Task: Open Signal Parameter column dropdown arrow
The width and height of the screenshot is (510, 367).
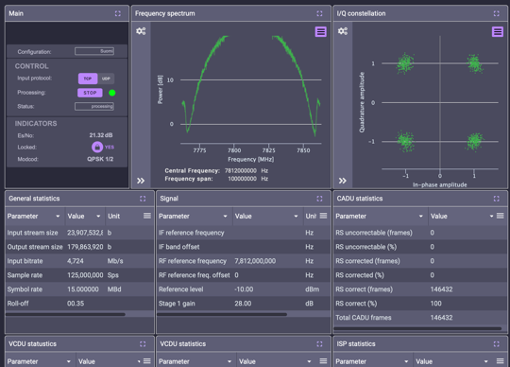Action: coord(225,216)
